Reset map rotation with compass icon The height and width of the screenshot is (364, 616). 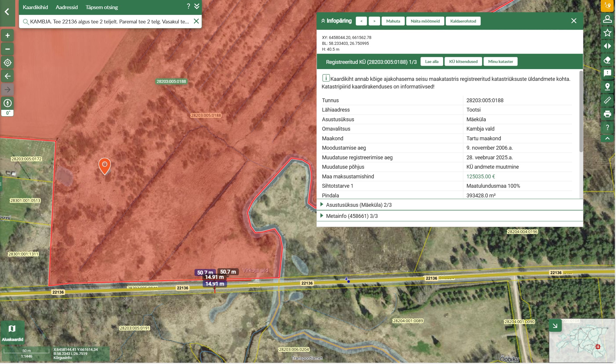point(8,103)
